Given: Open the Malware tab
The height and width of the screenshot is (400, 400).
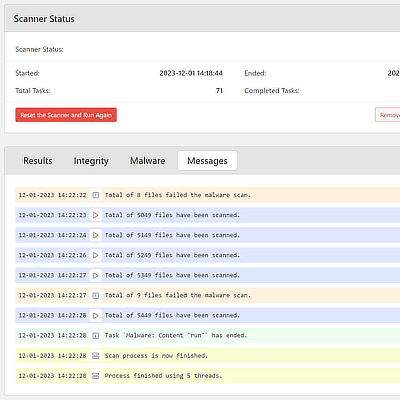Looking at the screenshot, I should 147,161.
